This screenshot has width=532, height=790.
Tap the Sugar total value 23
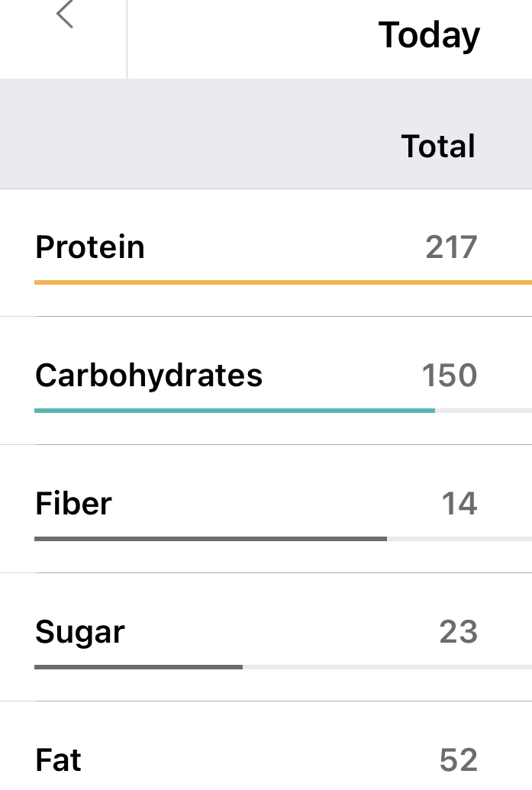(x=459, y=632)
